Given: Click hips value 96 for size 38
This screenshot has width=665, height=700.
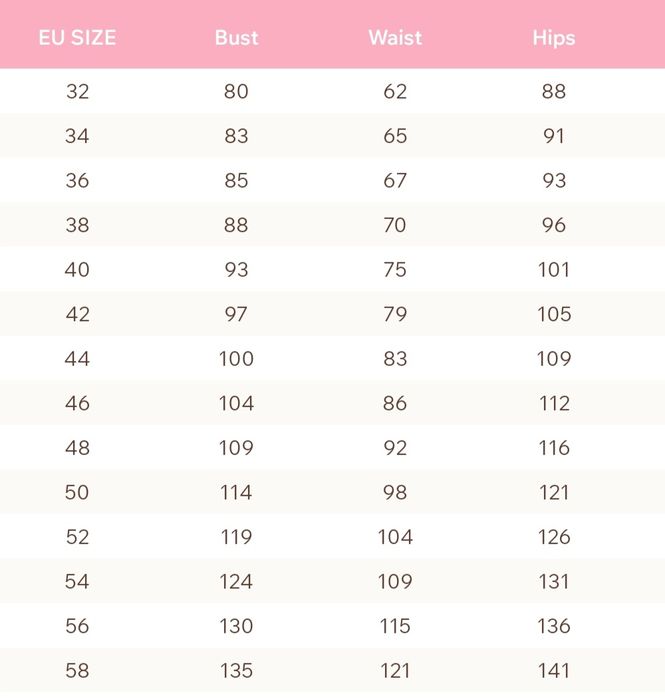Looking at the screenshot, I should click(x=553, y=225).
